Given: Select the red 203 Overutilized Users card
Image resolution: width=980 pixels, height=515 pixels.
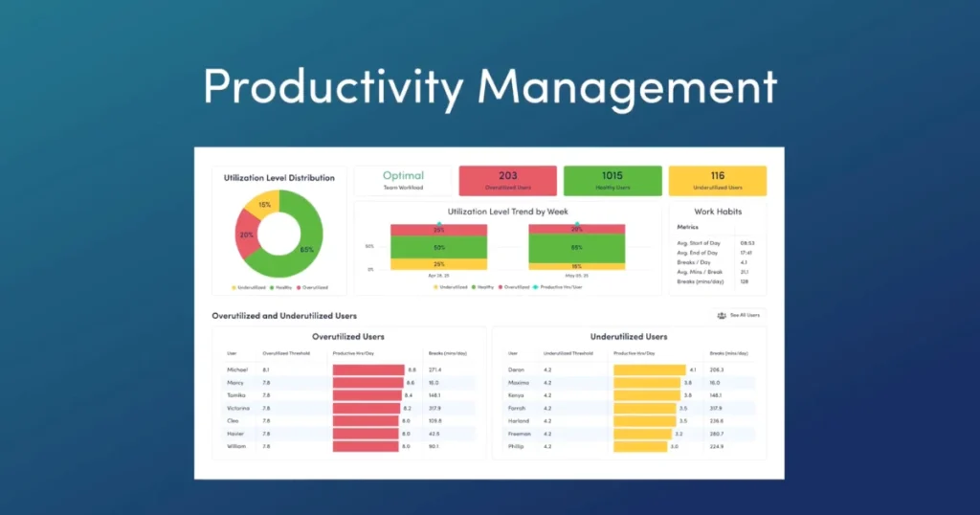Looking at the screenshot, I should click(507, 181).
